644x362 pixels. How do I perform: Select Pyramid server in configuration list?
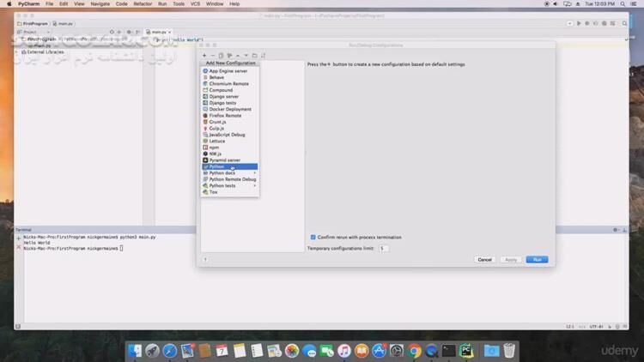pyautogui.click(x=225, y=160)
